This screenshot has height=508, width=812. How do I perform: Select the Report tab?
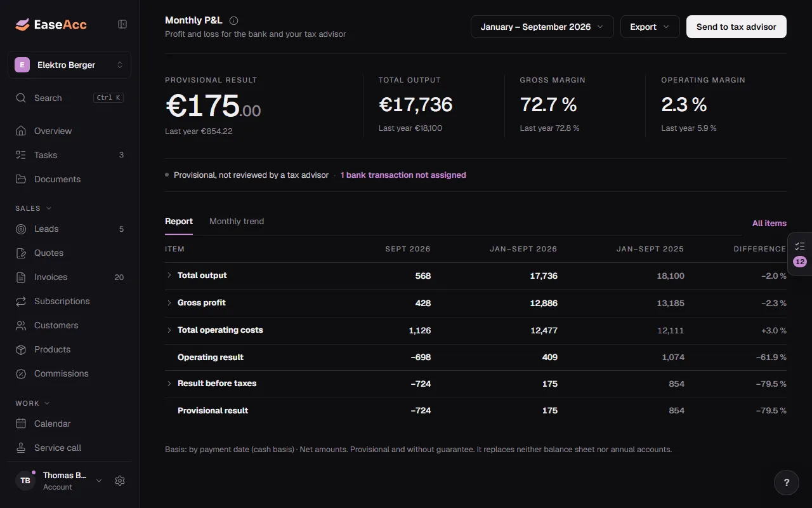(x=179, y=222)
